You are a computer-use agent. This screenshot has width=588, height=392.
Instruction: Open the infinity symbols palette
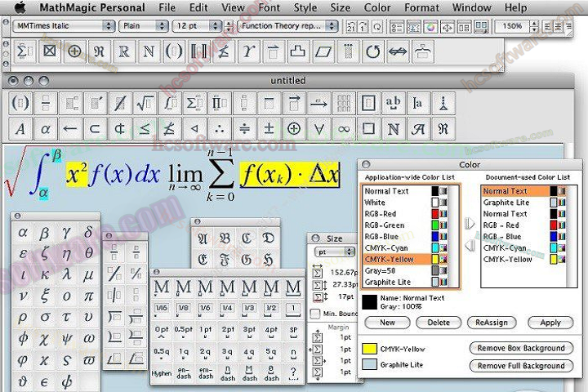(x=344, y=129)
